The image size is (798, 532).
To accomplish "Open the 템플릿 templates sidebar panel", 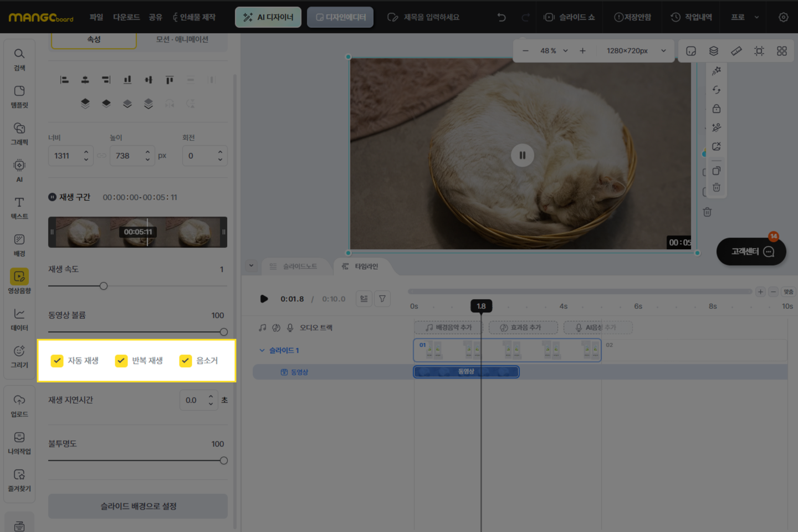I will pos(19,96).
